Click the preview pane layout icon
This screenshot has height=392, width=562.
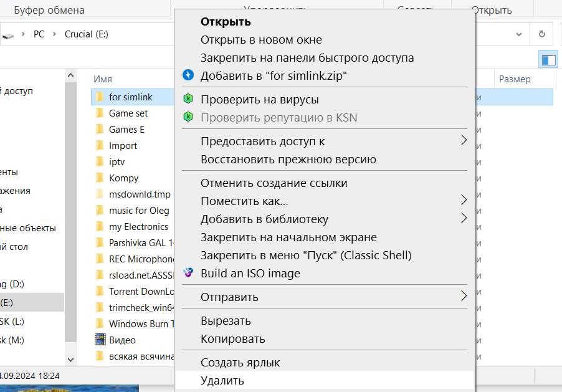pyautogui.click(x=548, y=60)
